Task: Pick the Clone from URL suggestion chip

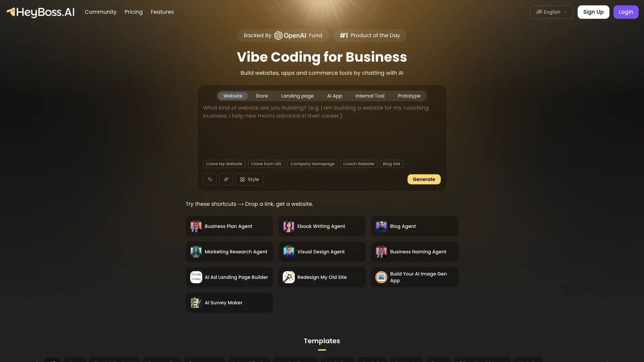Action: coord(266,164)
